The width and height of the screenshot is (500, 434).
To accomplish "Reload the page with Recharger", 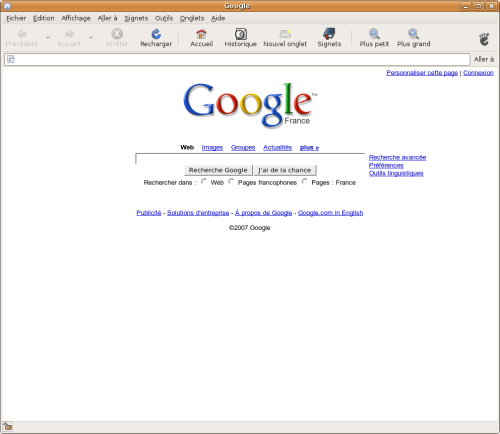I will coord(156,38).
